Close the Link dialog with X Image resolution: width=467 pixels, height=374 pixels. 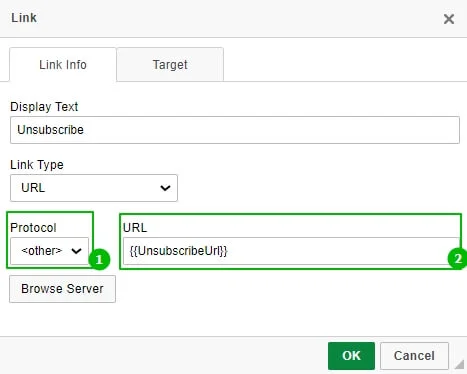[x=449, y=19]
